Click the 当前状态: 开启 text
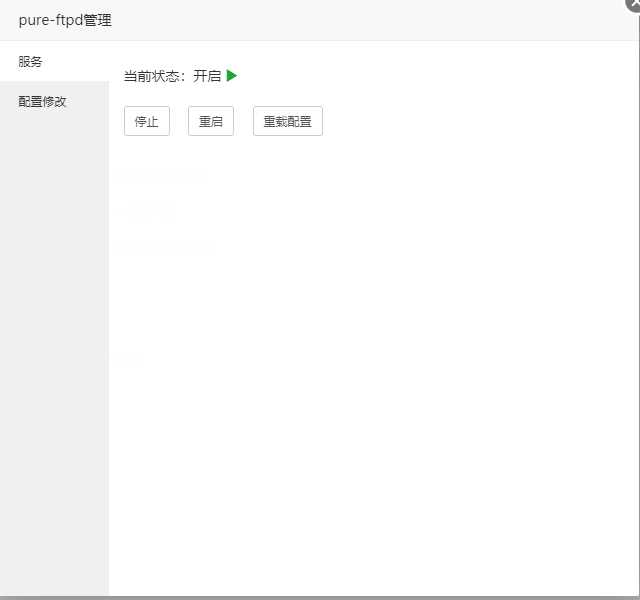Screen dimensions: 640x600 [x=172, y=76]
